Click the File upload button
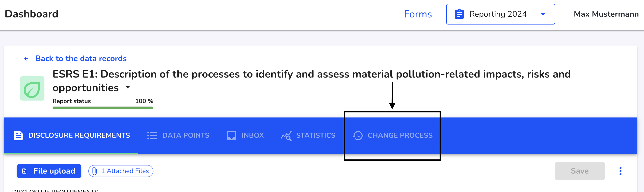Image resolution: width=644 pixels, height=192 pixels. point(49,171)
